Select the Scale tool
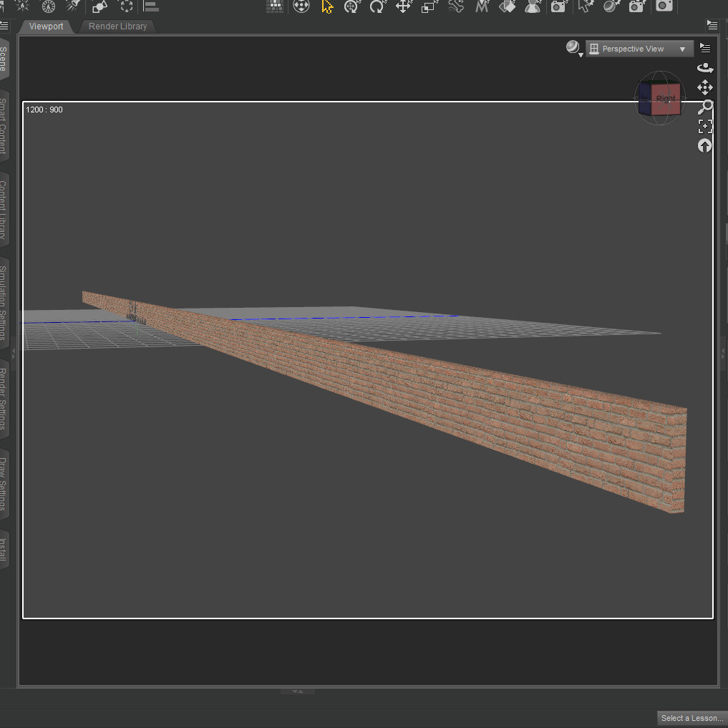The height and width of the screenshot is (728, 728). coord(429,6)
